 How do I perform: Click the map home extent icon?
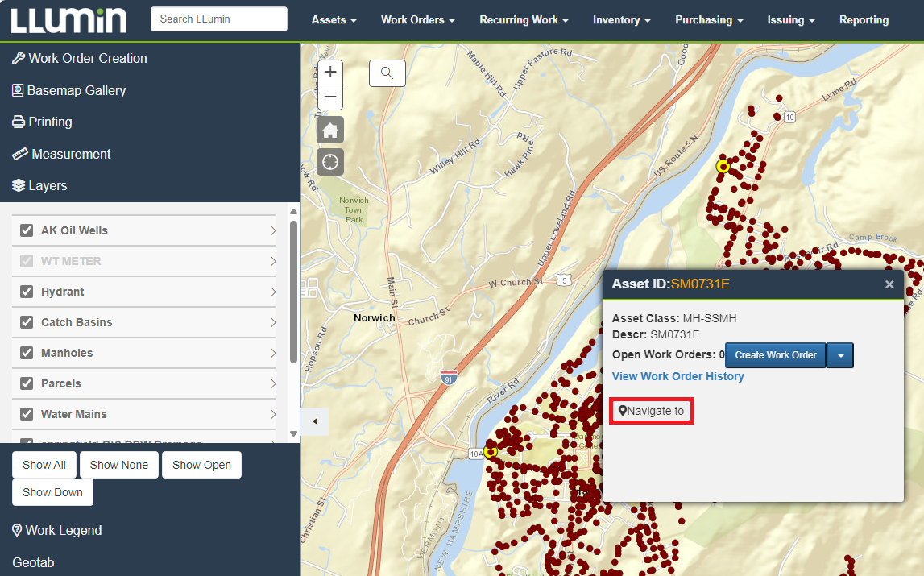pyautogui.click(x=330, y=131)
